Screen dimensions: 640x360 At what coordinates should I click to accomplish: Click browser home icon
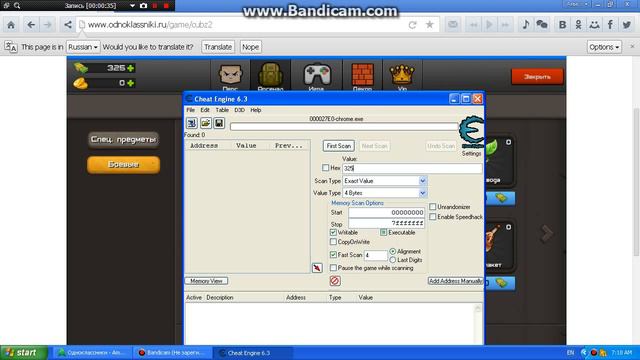[11, 25]
